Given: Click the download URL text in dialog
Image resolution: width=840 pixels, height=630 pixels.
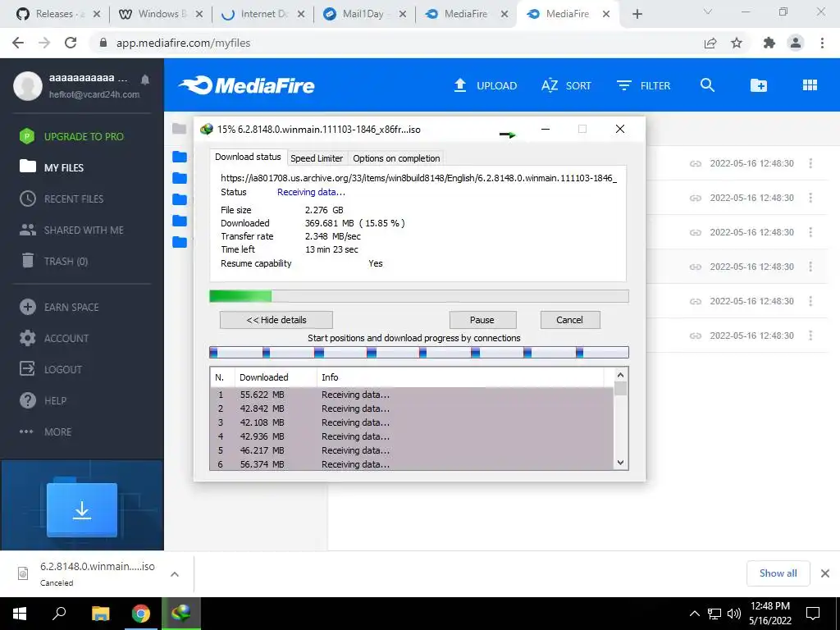Looking at the screenshot, I should pos(418,178).
